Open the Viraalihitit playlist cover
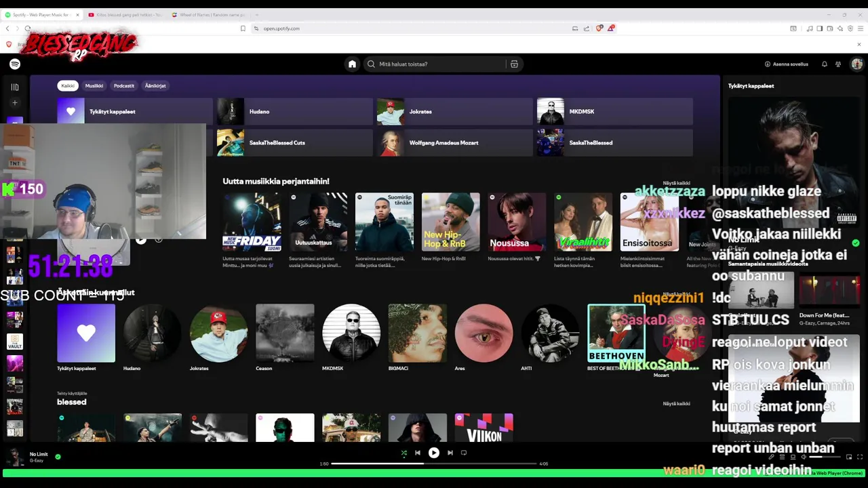This screenshot has width=868, height=488. [x=583, y=222]
